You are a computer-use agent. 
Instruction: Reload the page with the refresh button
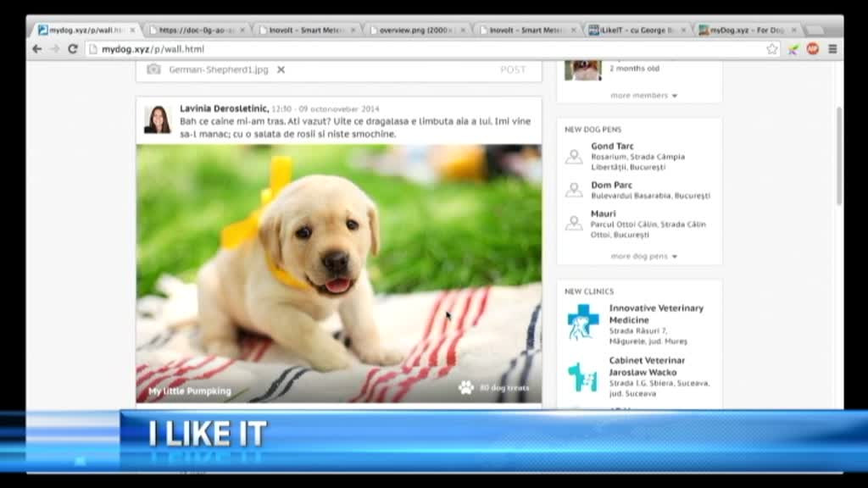point(73,49)
